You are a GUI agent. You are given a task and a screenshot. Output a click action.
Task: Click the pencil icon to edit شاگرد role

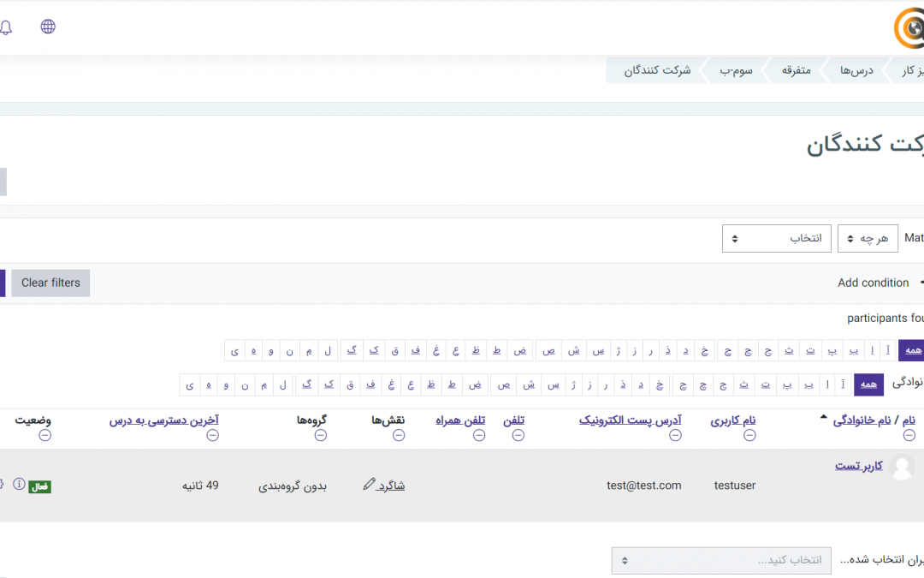click(x=370, y=485)
